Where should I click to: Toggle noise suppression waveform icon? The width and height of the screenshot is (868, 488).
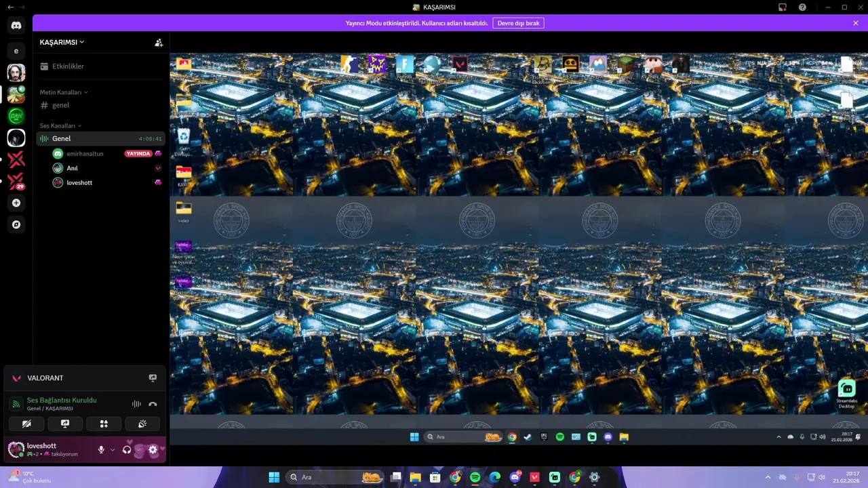pyautogui.click(x=136, y=404)
